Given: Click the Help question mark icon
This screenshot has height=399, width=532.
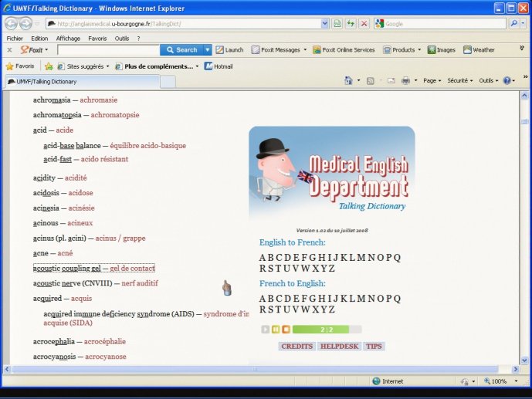Looking at the screenshot, I should pos(507,81).
